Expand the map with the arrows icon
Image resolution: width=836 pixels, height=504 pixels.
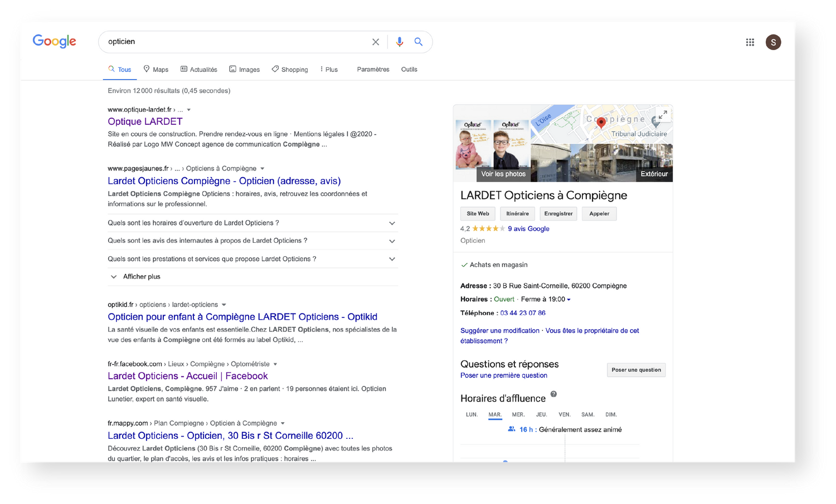(662, 115)
